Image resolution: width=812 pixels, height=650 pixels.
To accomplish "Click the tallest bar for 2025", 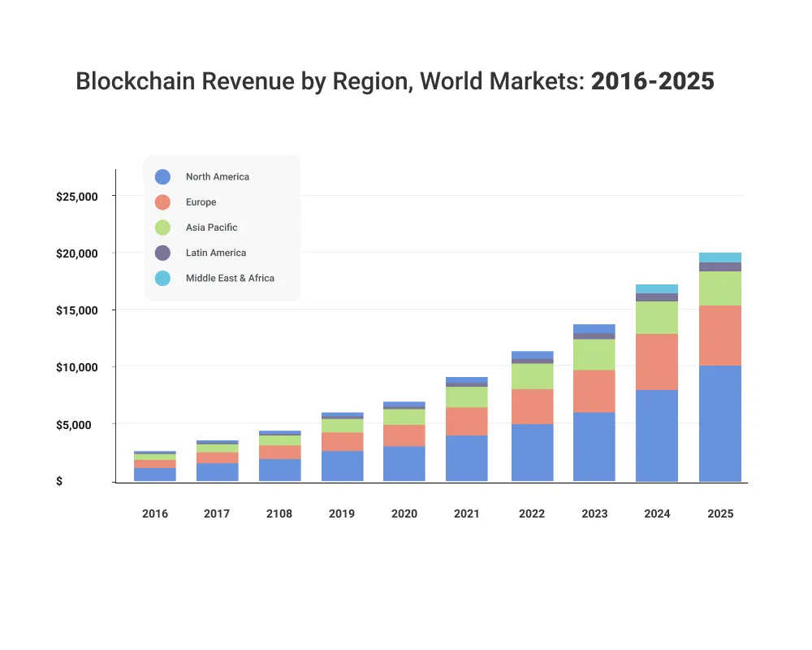I will [720, 366].
